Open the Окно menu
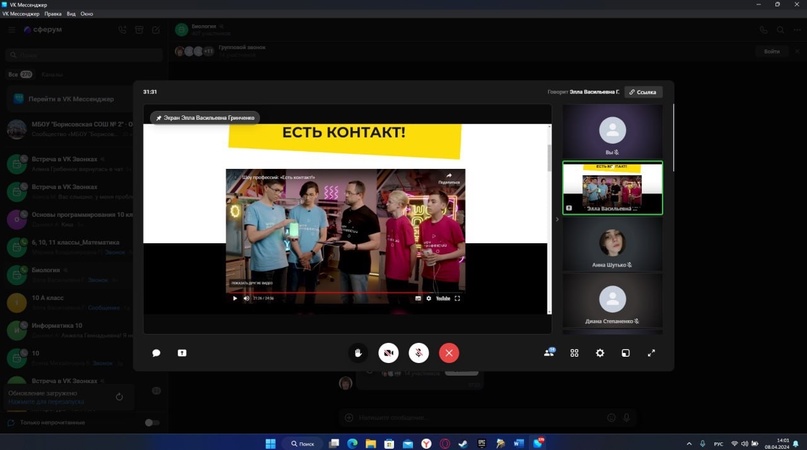The width and height of the screenshot is (807, 450). (86, 14)
